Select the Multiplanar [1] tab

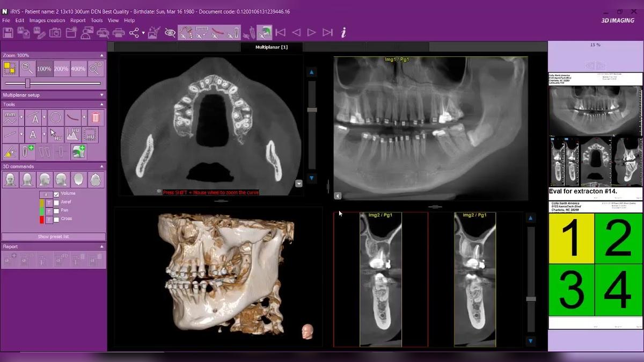272,47
